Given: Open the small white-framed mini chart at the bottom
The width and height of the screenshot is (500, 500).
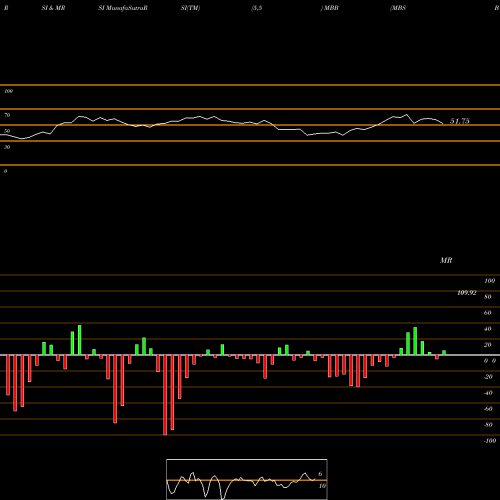Looking at the screenshot, I should pos(247,479).
